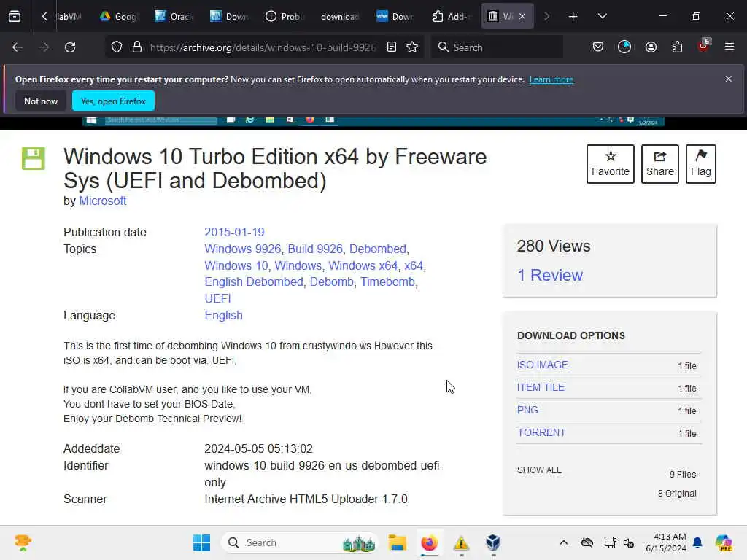Open the 2015-01-19 publication date link

pos(234,232)
